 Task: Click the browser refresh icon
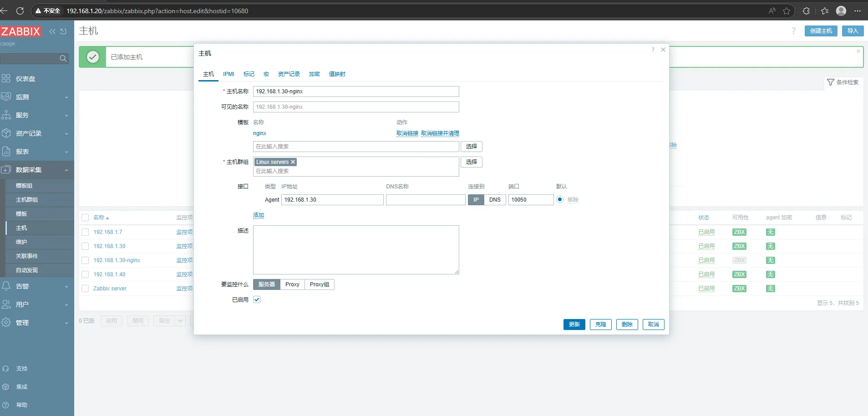(20, 11)
